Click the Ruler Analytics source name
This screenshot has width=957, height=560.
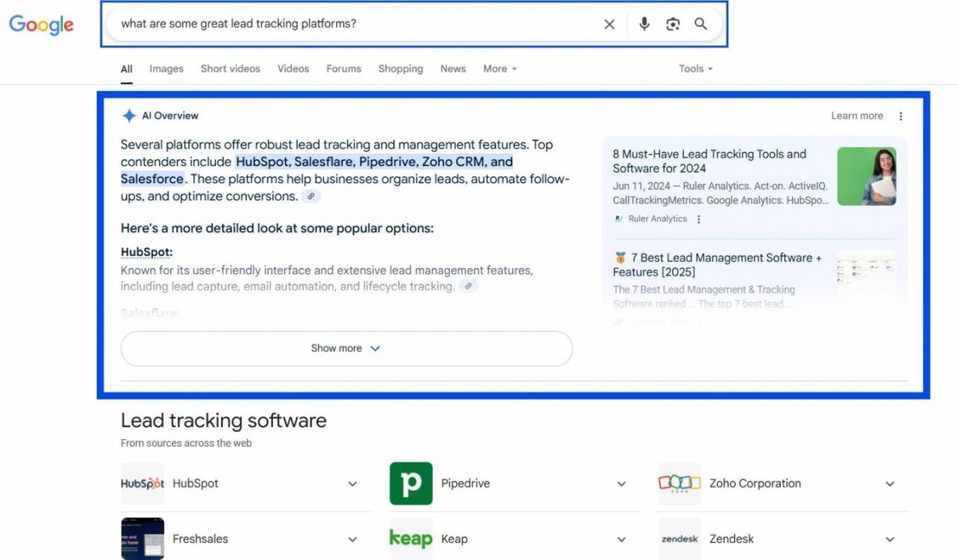658,219
